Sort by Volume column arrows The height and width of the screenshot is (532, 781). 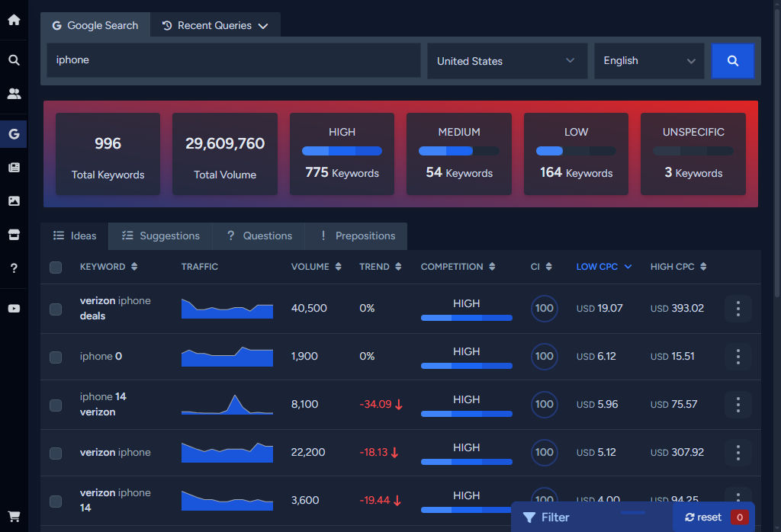click(x=338, y=267)
